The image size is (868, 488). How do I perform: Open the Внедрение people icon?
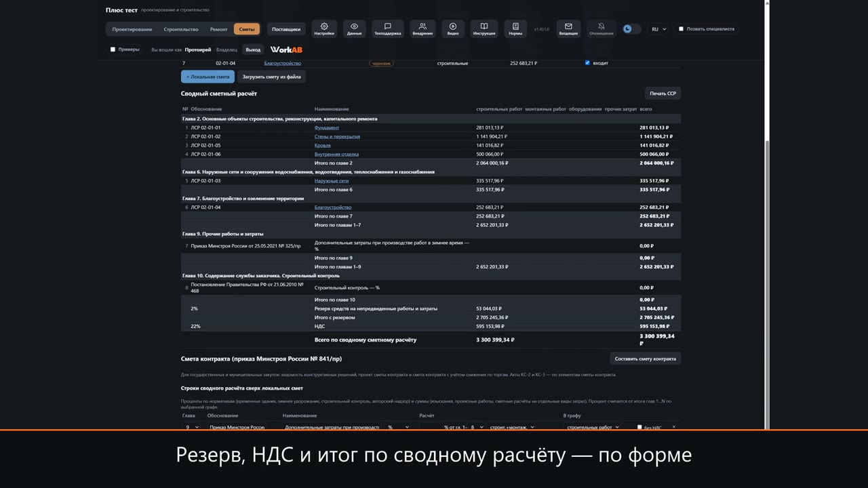[x=422, y=28]
